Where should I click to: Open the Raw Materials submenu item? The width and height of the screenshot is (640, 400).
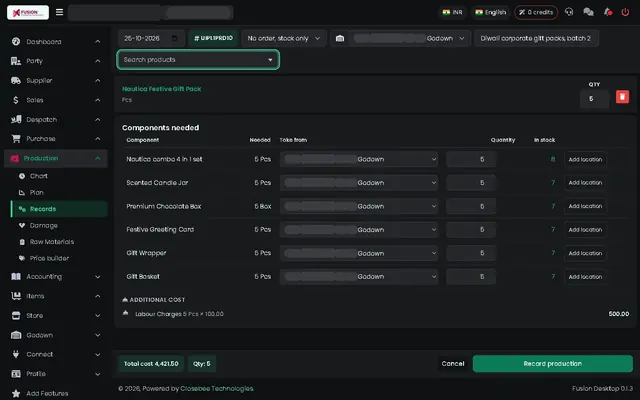point(52,242)
